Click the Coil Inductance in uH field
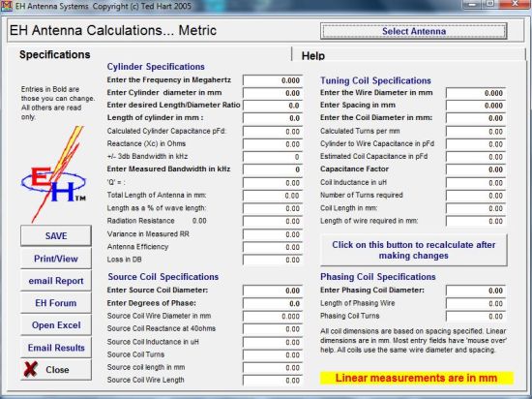The height and width of the screenshot is (399, 532). pyautogui.click(x=476, y=183)
